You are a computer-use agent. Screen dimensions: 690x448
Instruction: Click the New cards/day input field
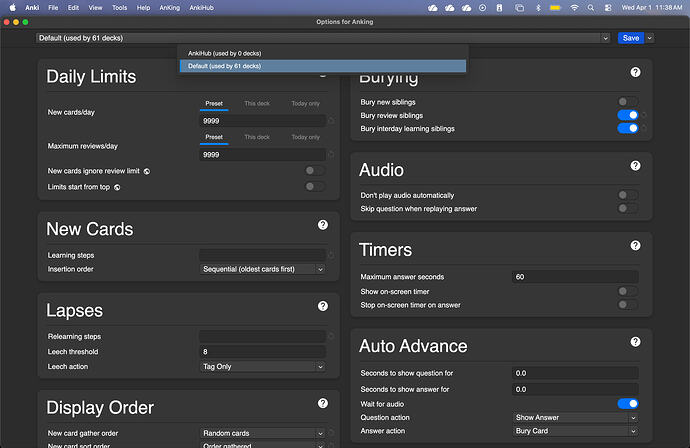coord(263,121)
